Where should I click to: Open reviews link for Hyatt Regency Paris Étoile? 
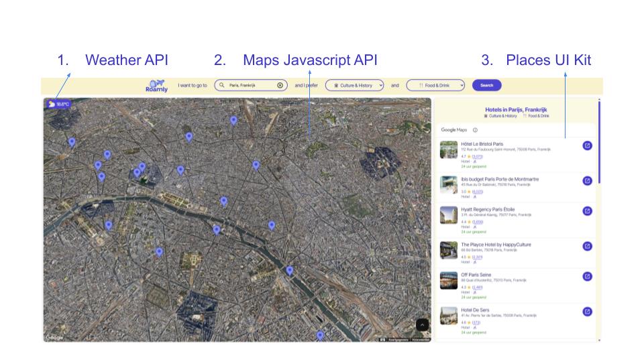click(x=477, y=222)
